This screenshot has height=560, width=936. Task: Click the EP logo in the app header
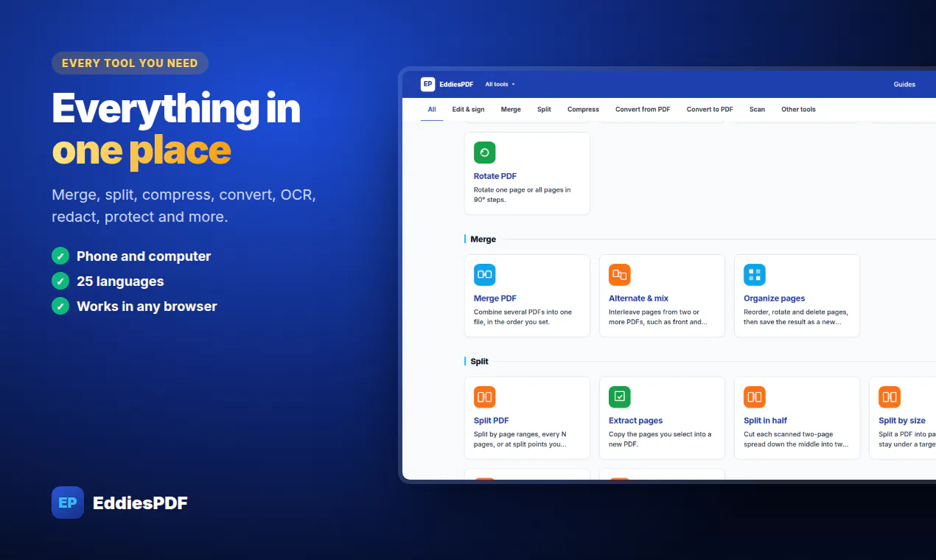tap(427, 84)
